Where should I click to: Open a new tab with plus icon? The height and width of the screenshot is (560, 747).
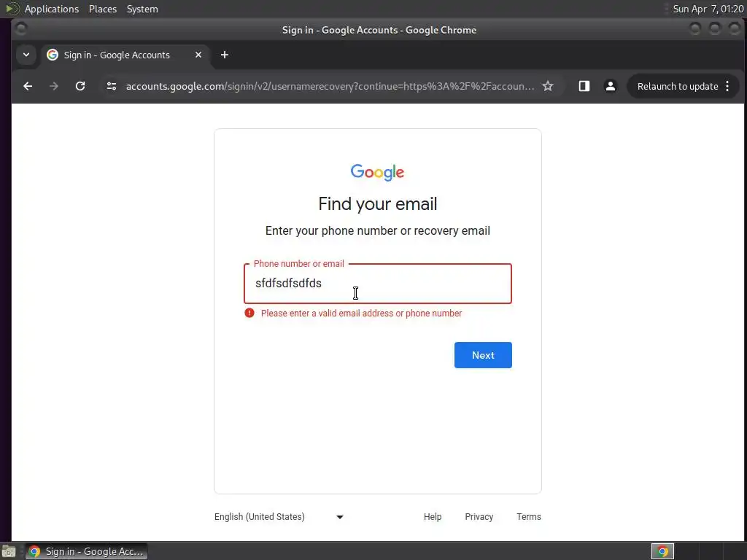click(x=225, y=55)
